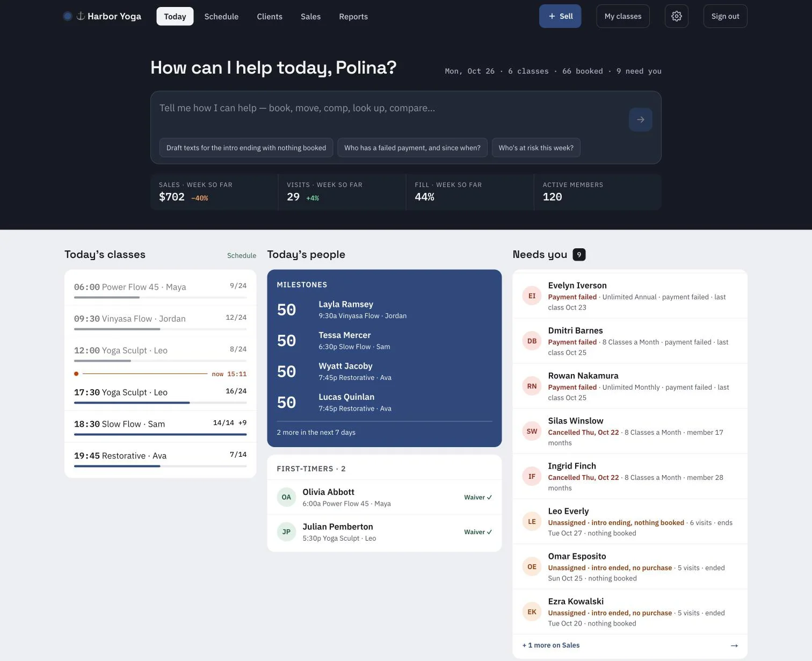Select Wyatt Jacoby's milestone row
The height and width of the screenshot is (661, 812).
(385, 371)
